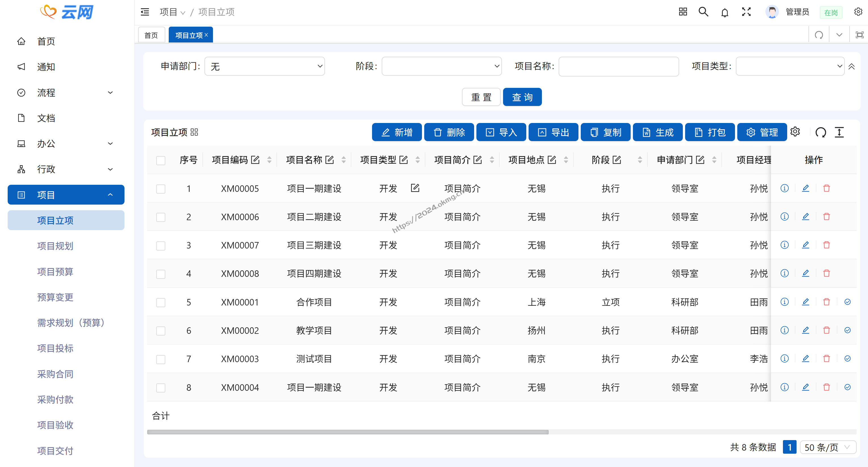Toggle the select-all checkbox in table header

pos(161,160)
